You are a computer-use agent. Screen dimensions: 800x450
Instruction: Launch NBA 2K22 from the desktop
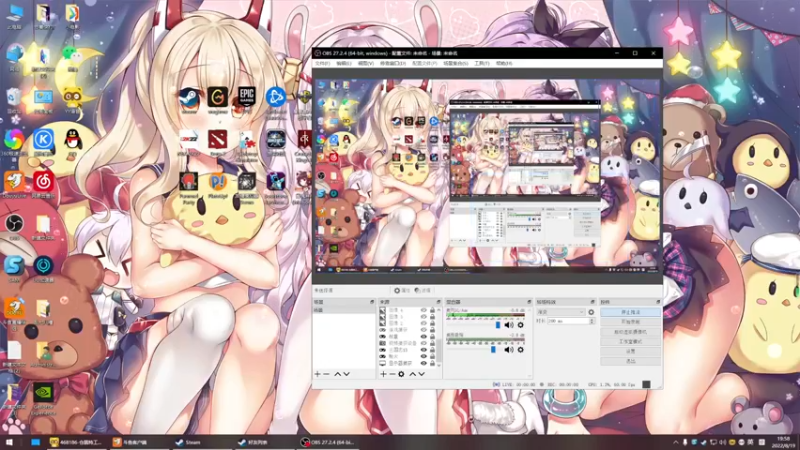pos(189,140)
